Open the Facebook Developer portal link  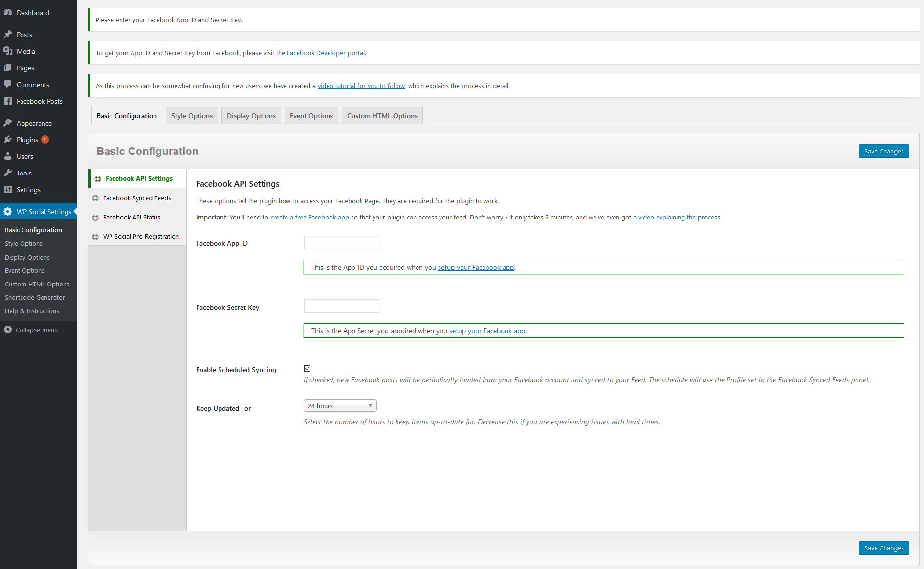click(x=326, y=53)
